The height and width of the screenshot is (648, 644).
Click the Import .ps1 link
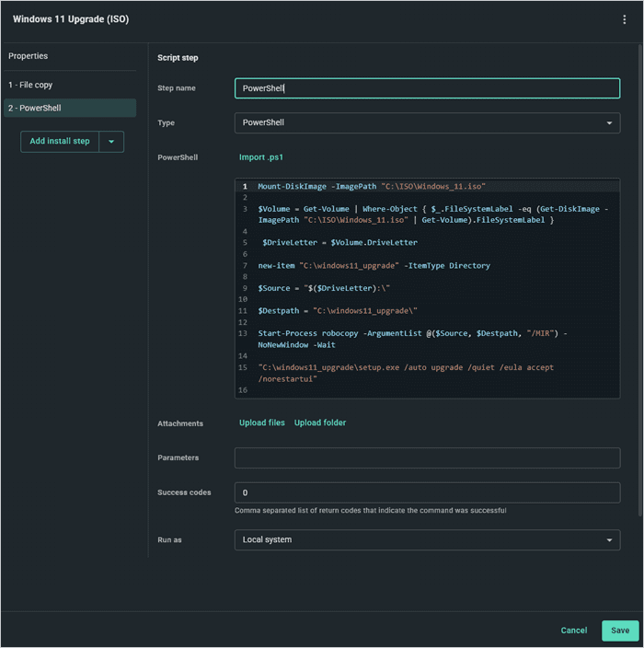[x=261, y=157]
